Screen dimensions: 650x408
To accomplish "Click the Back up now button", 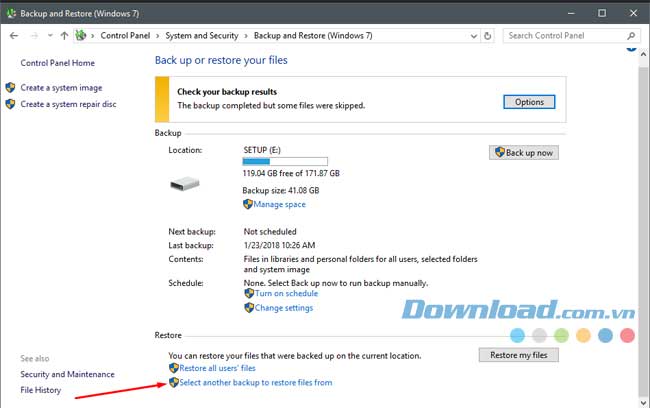I will [x=524, y=153].
